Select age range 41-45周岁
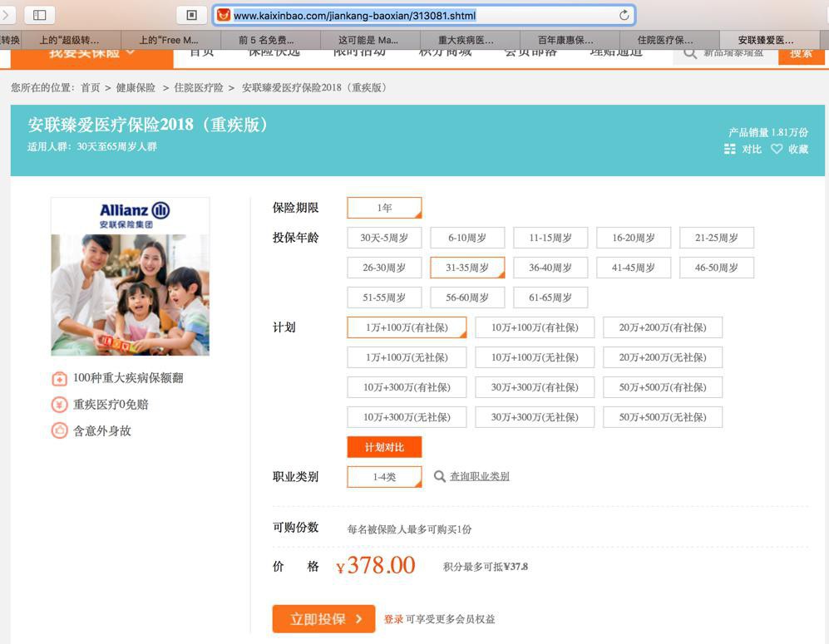This screenshot has height=644, width=829. pos(634,268)
